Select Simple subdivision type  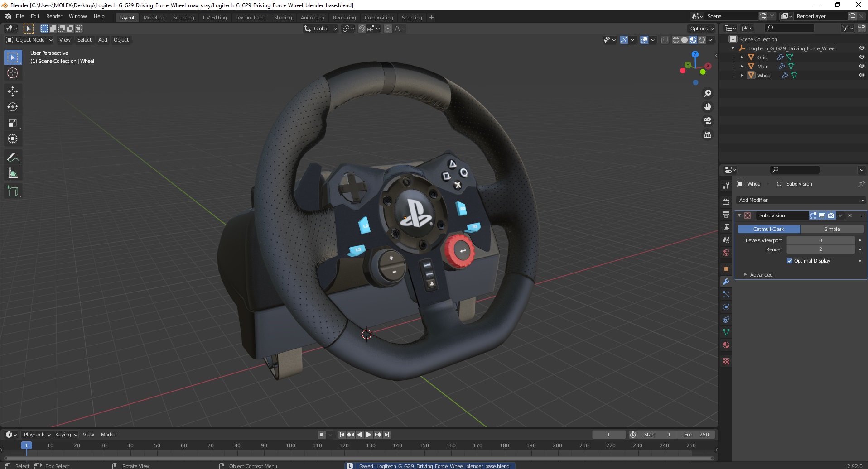(832, 229)
